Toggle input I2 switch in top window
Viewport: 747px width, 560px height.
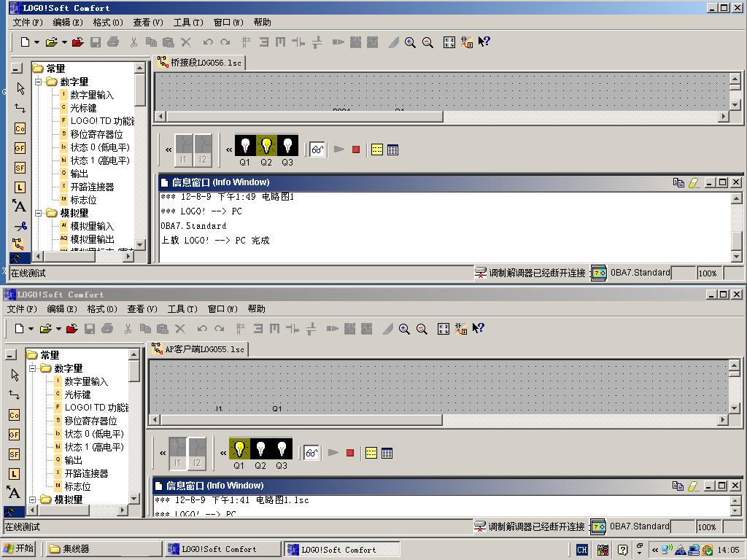point(203,150)
